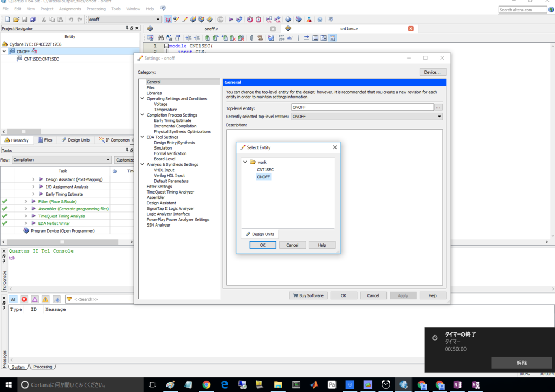Click the Undo arrow icon

[x=71, y=20]
